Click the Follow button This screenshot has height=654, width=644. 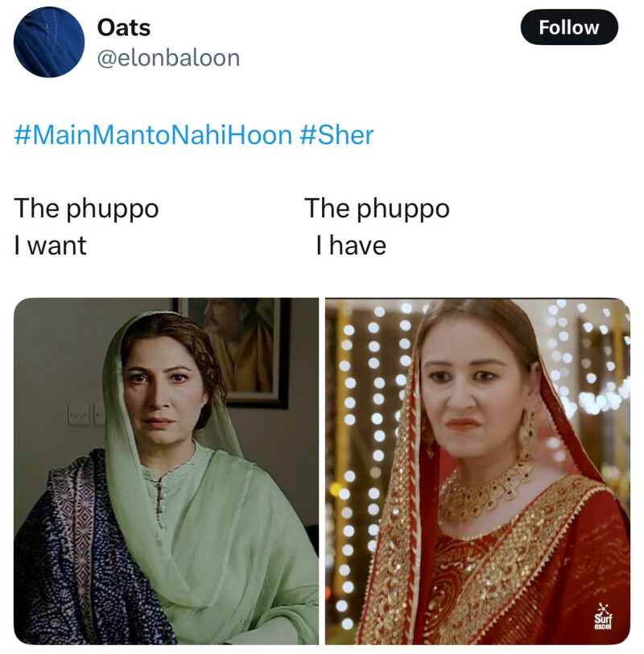tap(569, 27)
